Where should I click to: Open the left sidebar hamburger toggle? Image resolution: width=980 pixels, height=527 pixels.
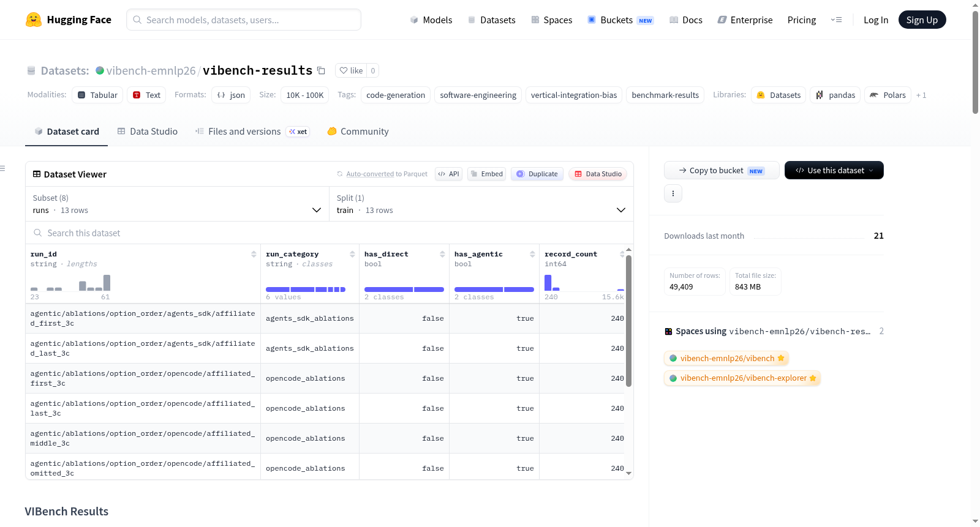click(2, 168)
